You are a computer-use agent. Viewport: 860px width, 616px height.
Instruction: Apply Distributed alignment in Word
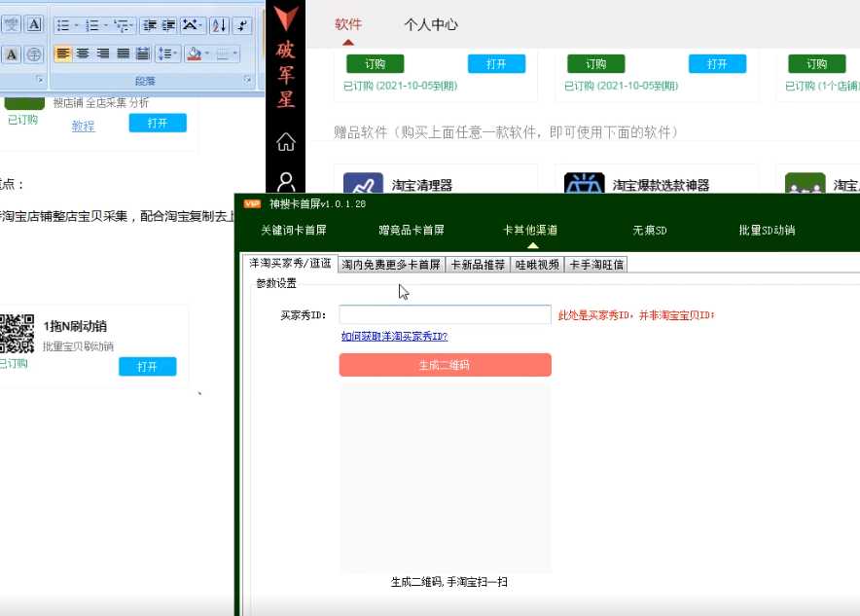[x=143, y=54]
